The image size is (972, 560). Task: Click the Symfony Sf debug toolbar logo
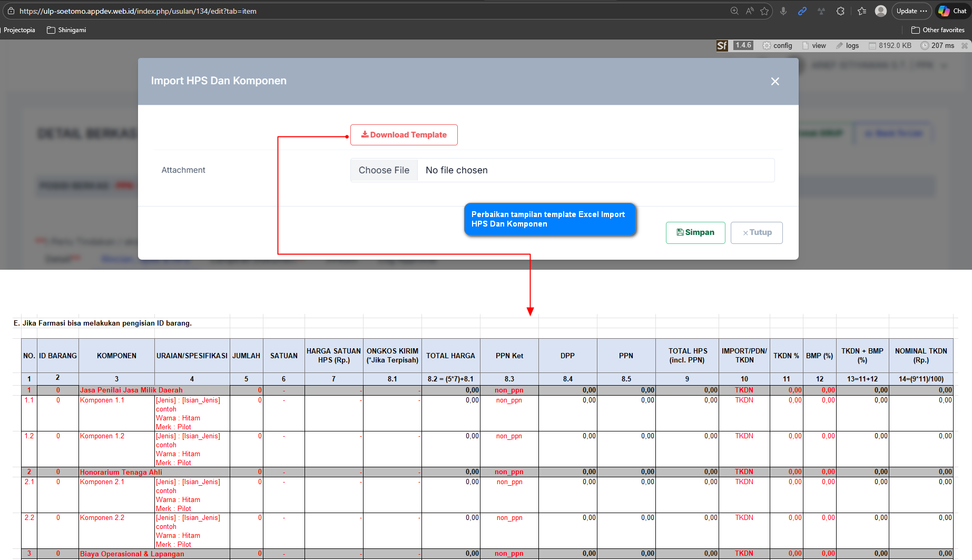[x=722, y=46]
